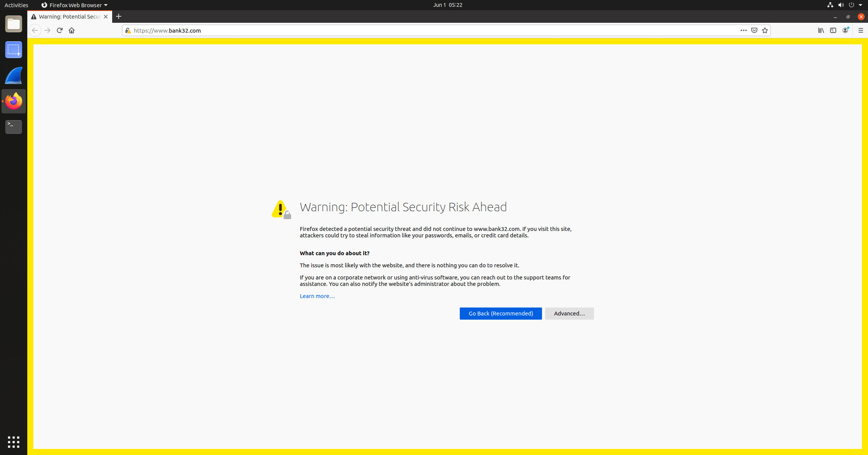Expand the Firefox Web Browser app menu
Image resolution: width=868 pixels, height=455 pixels.
pyautogui.click(x=74, y=5)
